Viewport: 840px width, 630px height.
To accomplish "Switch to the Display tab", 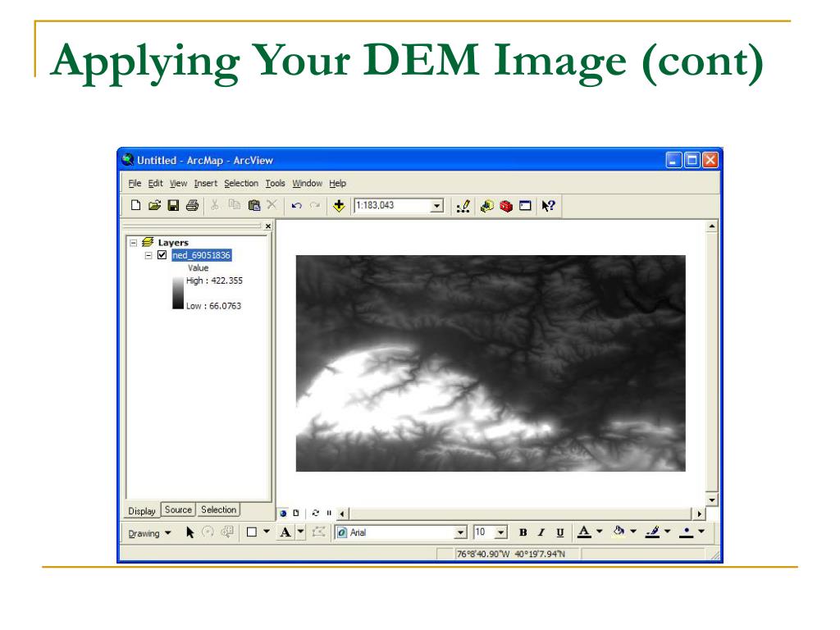I will pos(142,511).
